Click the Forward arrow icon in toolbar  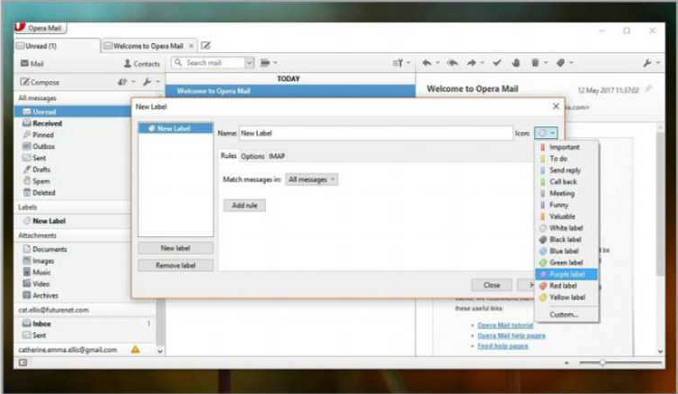[472, 63]
